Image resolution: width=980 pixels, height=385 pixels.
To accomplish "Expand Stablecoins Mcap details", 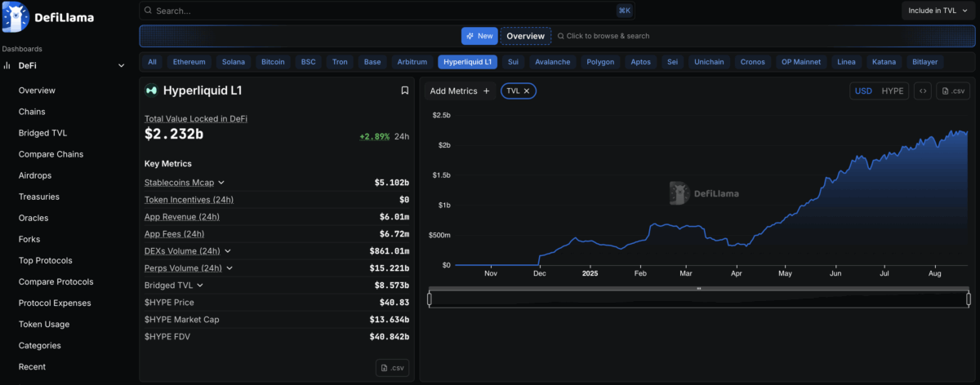I will click(221, 183).
